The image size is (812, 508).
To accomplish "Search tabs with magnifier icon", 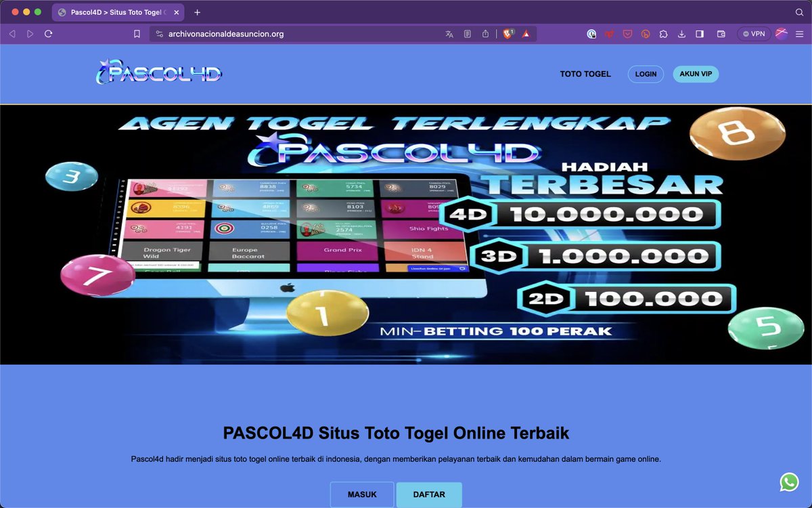I will [x=799, y=12].
